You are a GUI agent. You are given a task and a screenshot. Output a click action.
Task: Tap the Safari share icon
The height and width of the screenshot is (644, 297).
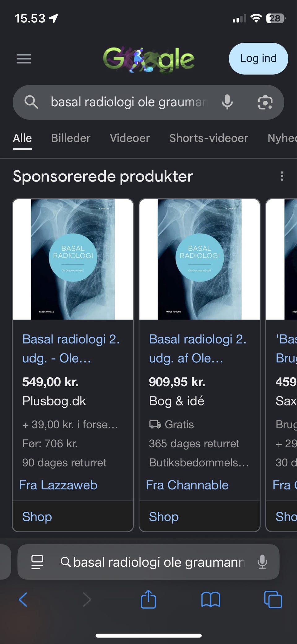[x=148, y=599]
